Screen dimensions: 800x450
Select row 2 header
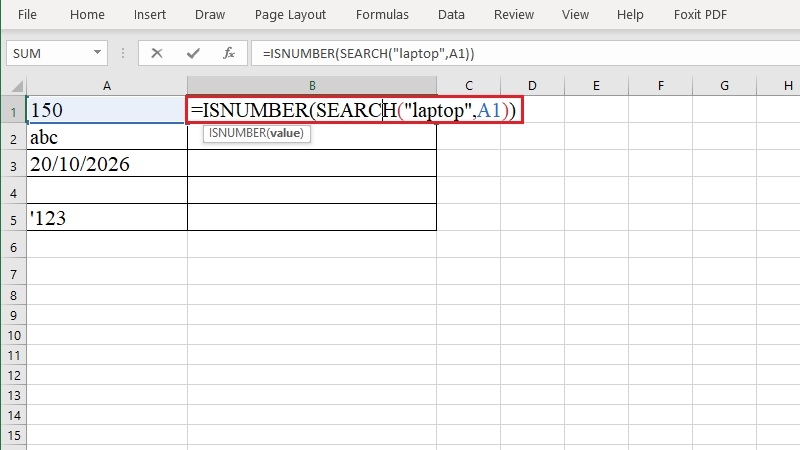click(14, 137)
